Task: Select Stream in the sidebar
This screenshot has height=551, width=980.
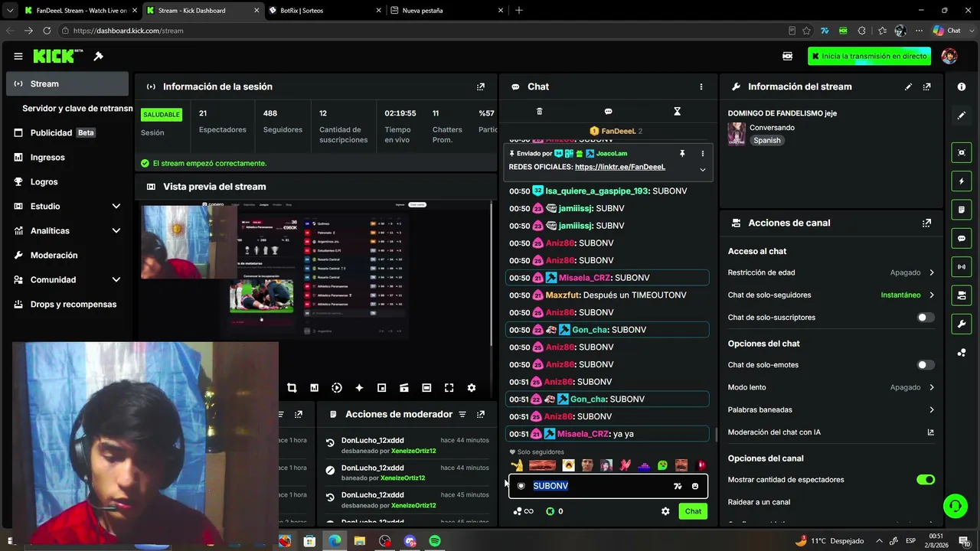Action: pos(67,84)
